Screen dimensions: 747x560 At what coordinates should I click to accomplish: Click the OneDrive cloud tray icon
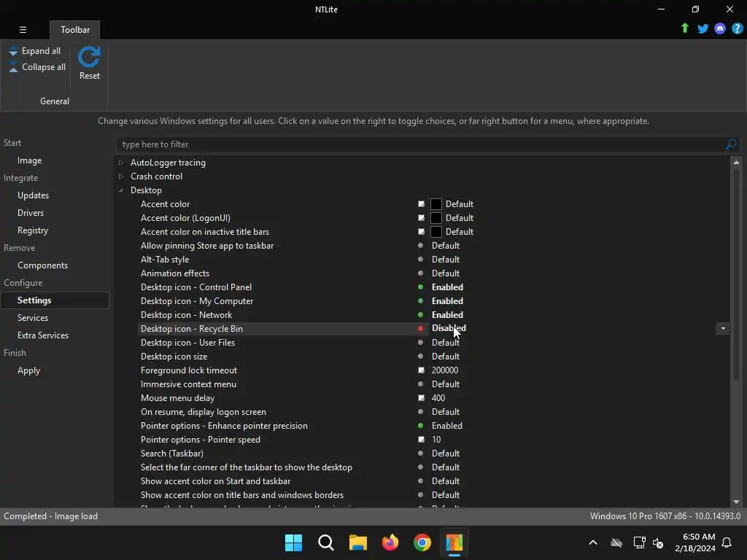pyautogui.click(x=616, y=542)
